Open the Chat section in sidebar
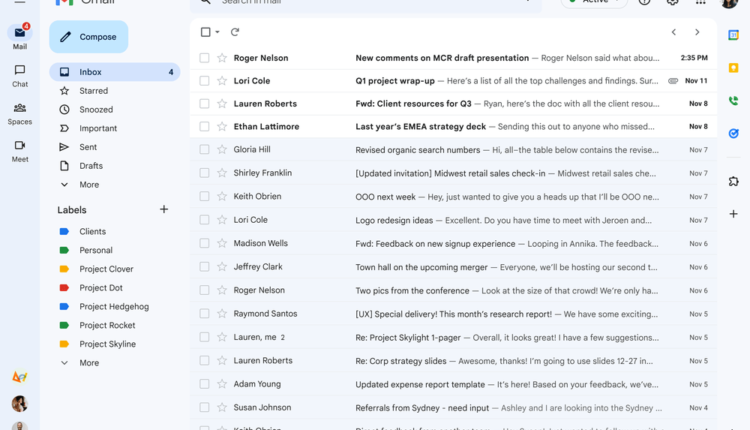The image size is (750, 430). [x=19, y=75]
